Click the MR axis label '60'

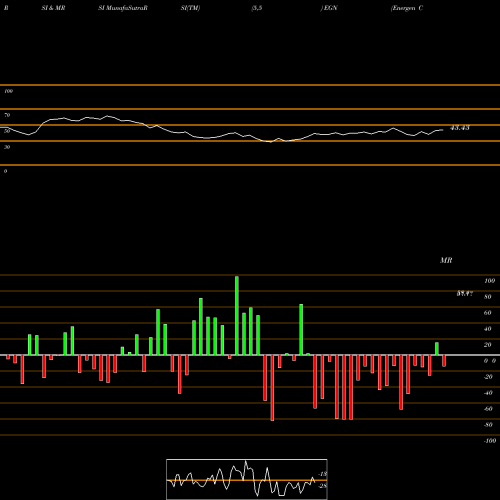487,313
